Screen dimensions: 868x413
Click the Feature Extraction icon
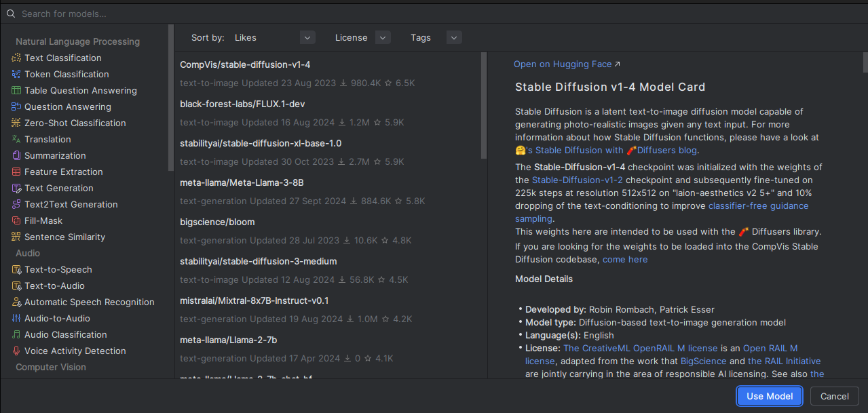pyautogui.click(x=16, y=172)
